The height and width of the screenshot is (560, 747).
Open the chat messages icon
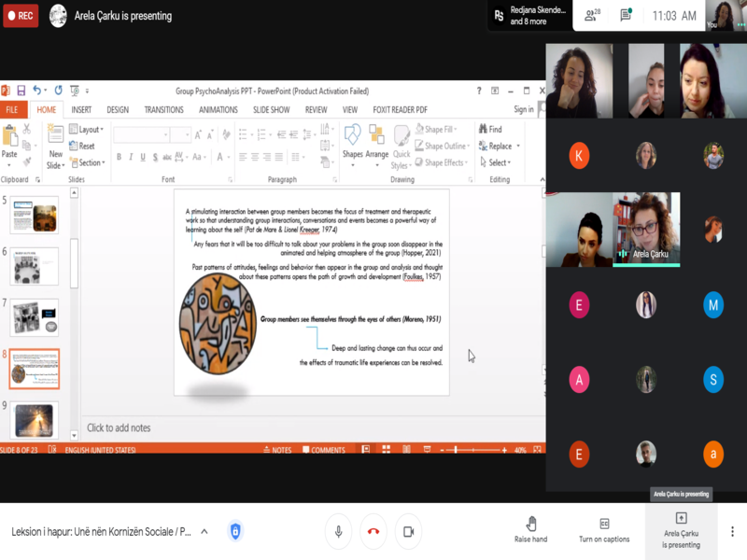tap(626, 15)
